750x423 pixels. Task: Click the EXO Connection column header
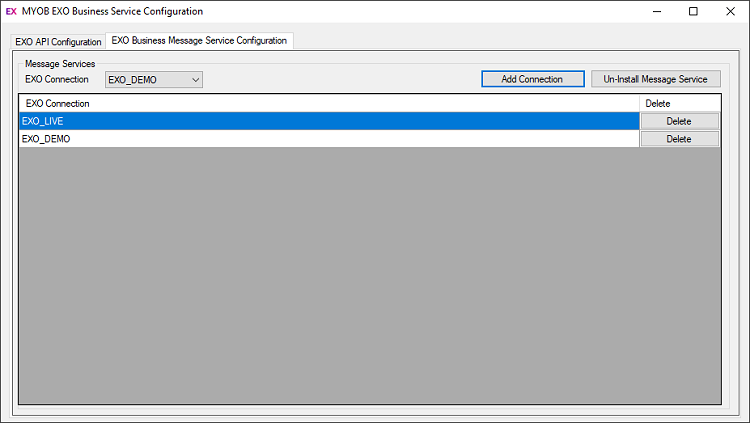(x=329, y=103)
